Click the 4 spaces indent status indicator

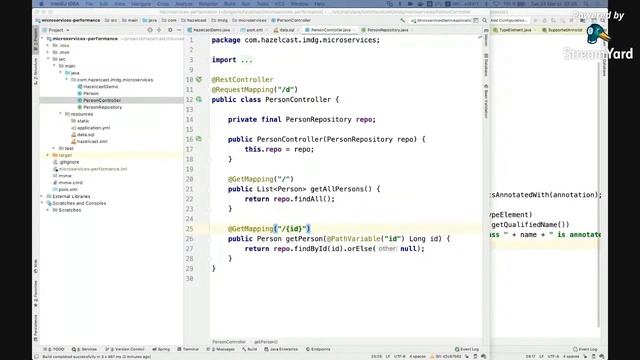click(x=418, y=356)
